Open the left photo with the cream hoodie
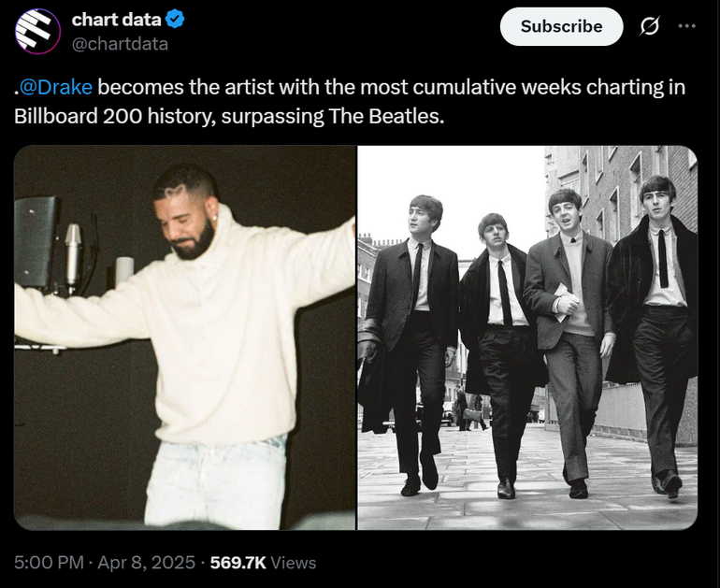 click(x=184, y=337)
